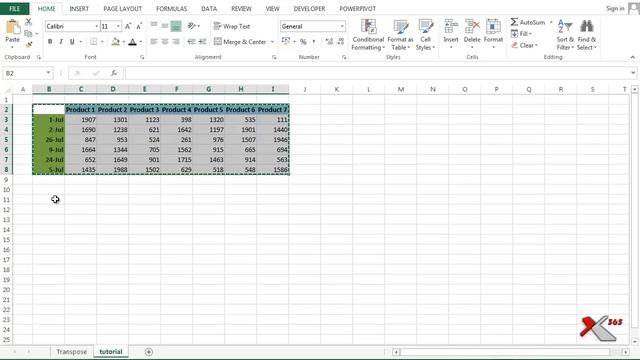Apply Bottom Align to cells
Image resolution: width=640 pixels, height=360 pixels.
(x=176, y=26)
